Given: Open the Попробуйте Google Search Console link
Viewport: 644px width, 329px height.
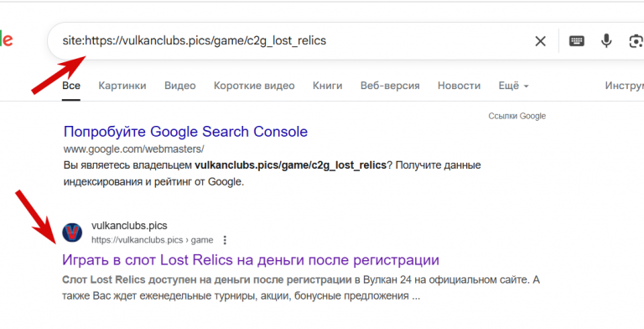Looking at the screenshot, I should [x=185, y=132].
